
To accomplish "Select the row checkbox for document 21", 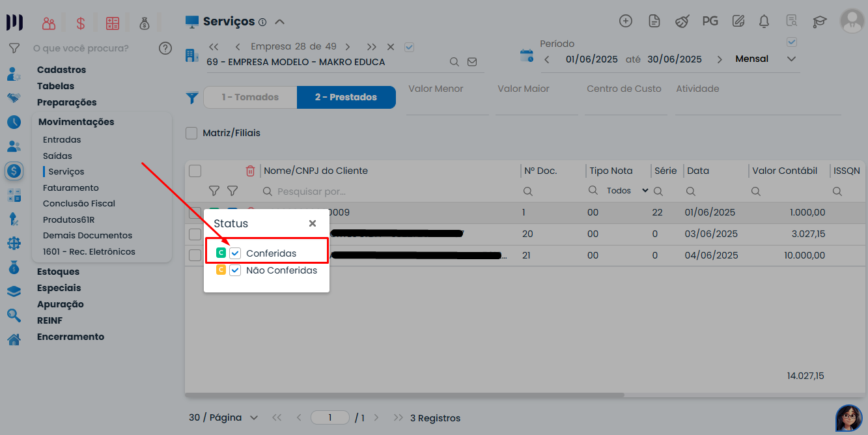I will 195,255.
